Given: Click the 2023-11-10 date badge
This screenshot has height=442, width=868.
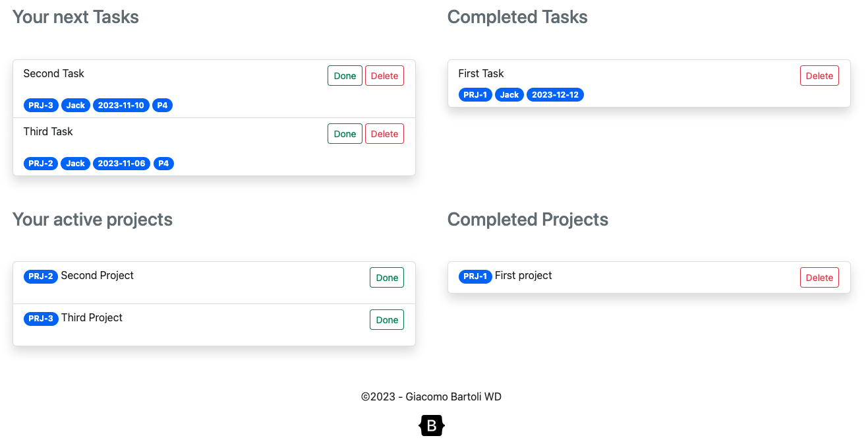Looking at the screenshot, I should tap(121, 106).
